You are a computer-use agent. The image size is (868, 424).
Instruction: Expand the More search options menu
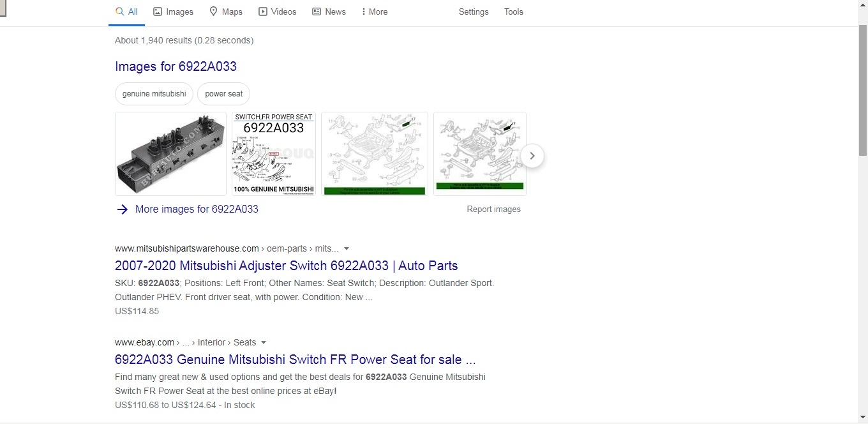(x=374, y=11)
